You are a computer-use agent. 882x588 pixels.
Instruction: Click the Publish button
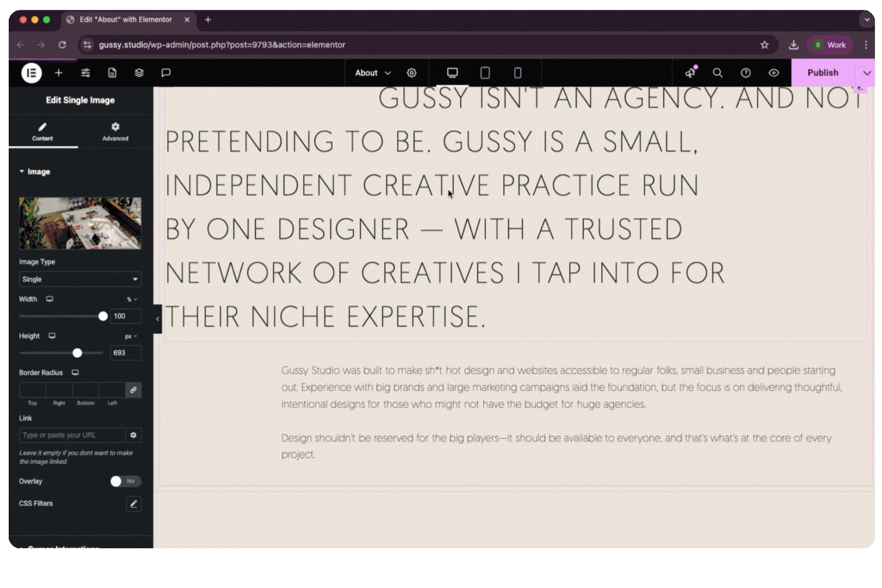pyautogui.click(x=822, y=73)
